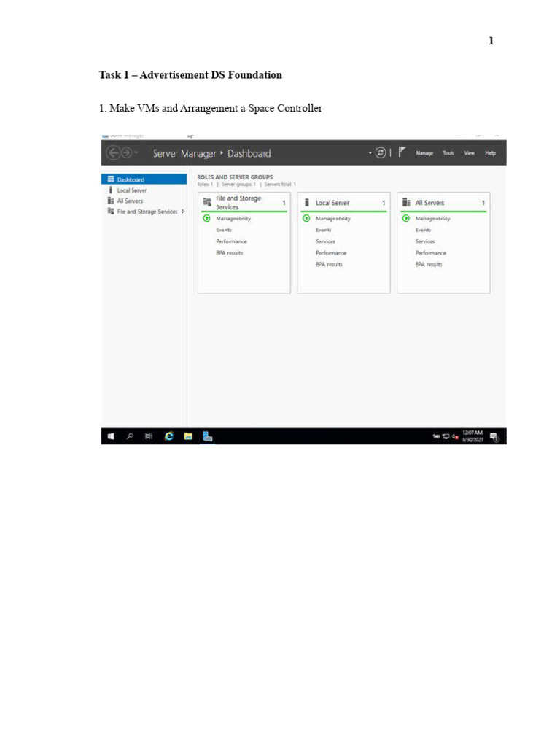Open the dropdown arrow beside refresh

click(x=370, y=152)
